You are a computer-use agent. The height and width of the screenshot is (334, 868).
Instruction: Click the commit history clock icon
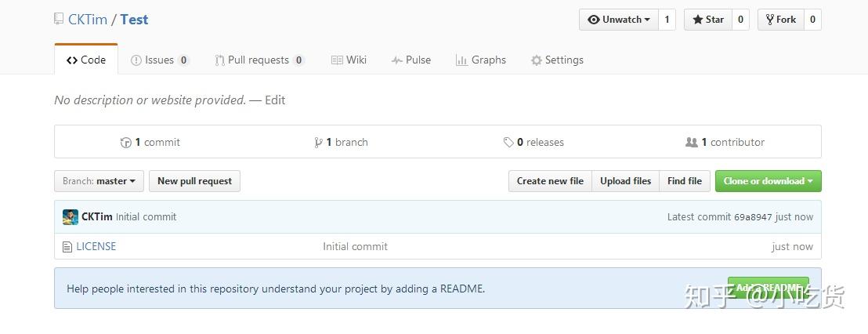click(125, 143)
